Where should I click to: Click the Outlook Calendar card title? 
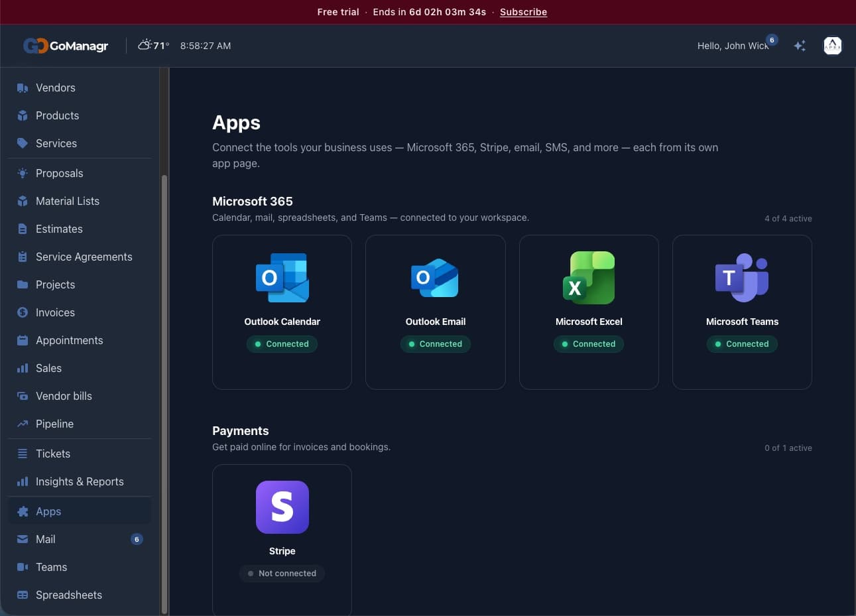click(282, 322)
